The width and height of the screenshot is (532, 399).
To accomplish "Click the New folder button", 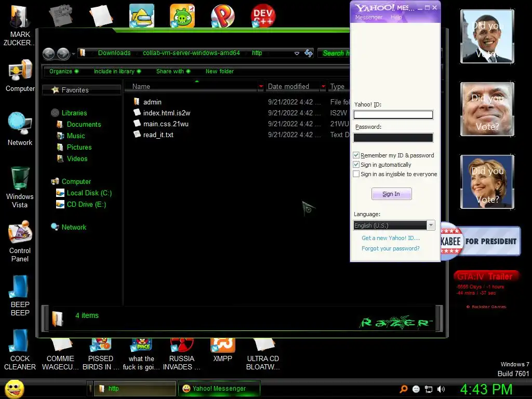I will tap(220, 71).
